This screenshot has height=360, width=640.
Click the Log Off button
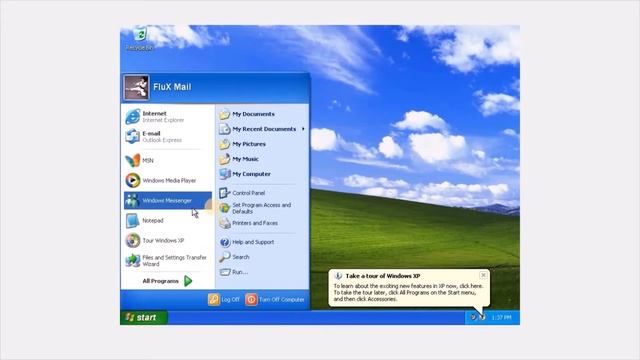click(x=224, y=300)
